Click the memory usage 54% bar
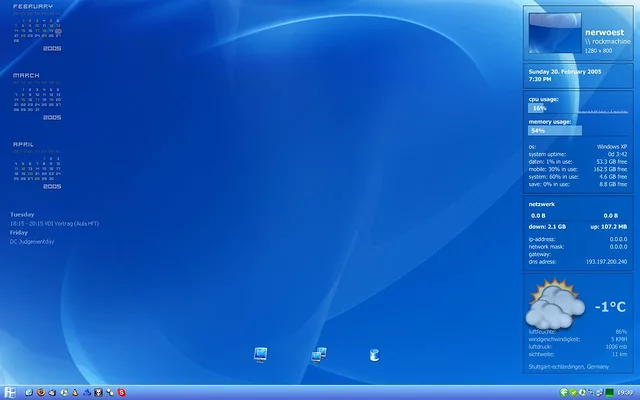The height and width of the screenshot is (400, 640). pos(555,131)
